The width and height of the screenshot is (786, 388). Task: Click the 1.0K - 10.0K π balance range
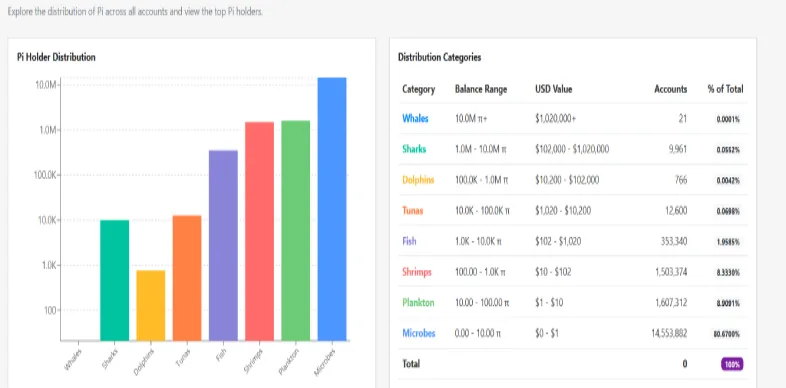point(478,241)
